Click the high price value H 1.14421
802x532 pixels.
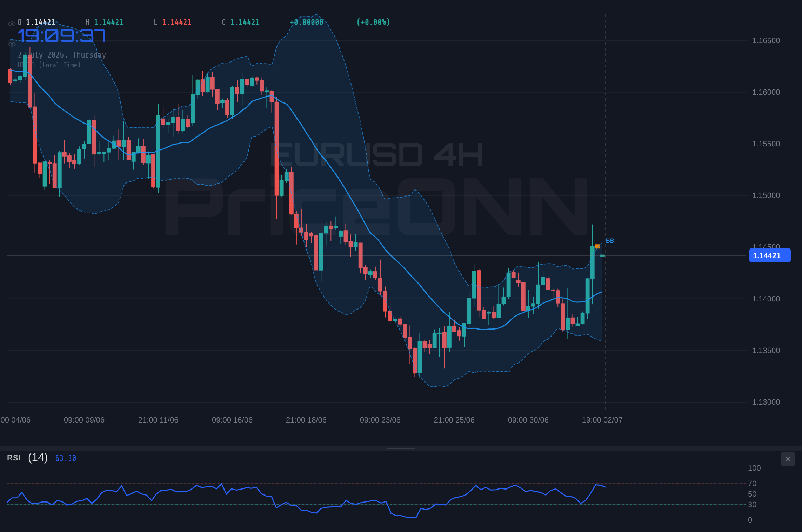tap(105, 22)
